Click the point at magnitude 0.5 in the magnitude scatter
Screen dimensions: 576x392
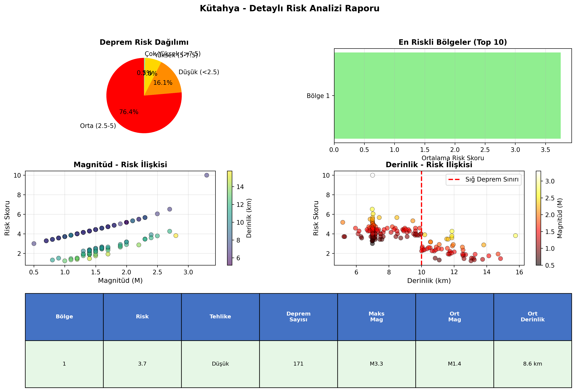point(34,244)
